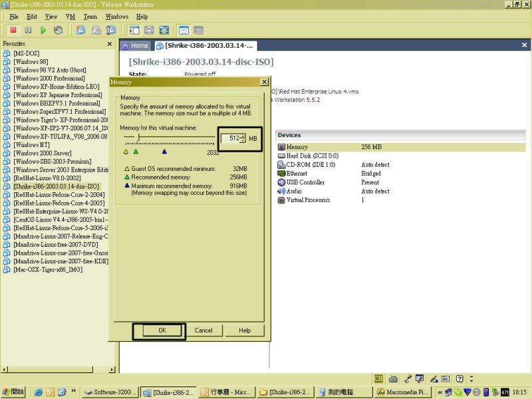The image size is (532, 399).
Task: Open the Edit menu
Action: point(32,16)
